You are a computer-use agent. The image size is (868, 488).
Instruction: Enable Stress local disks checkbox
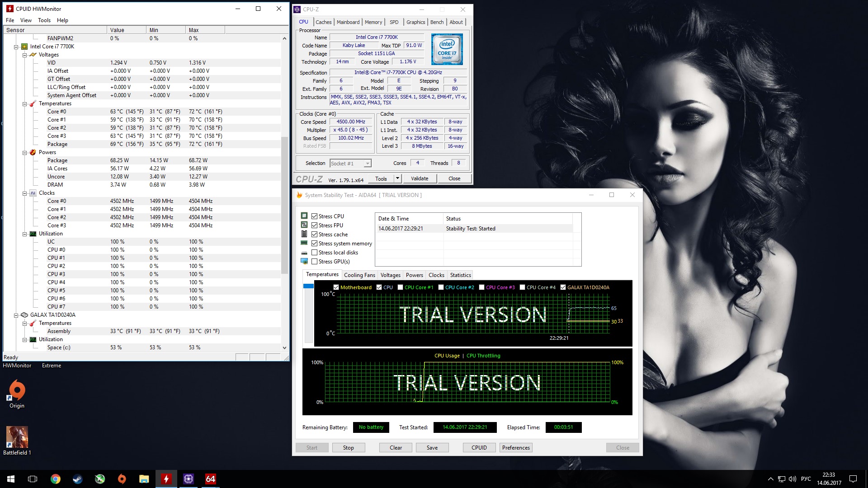314,253
